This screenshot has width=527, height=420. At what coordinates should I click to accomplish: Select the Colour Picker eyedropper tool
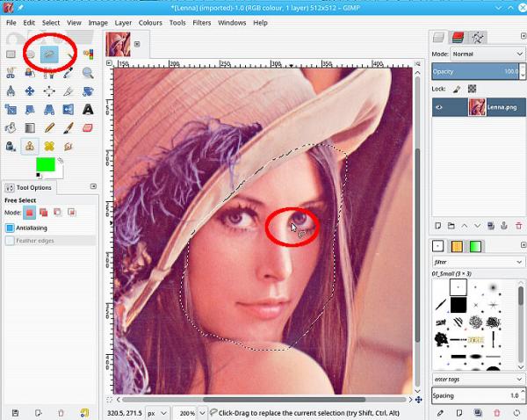[69, 73]
